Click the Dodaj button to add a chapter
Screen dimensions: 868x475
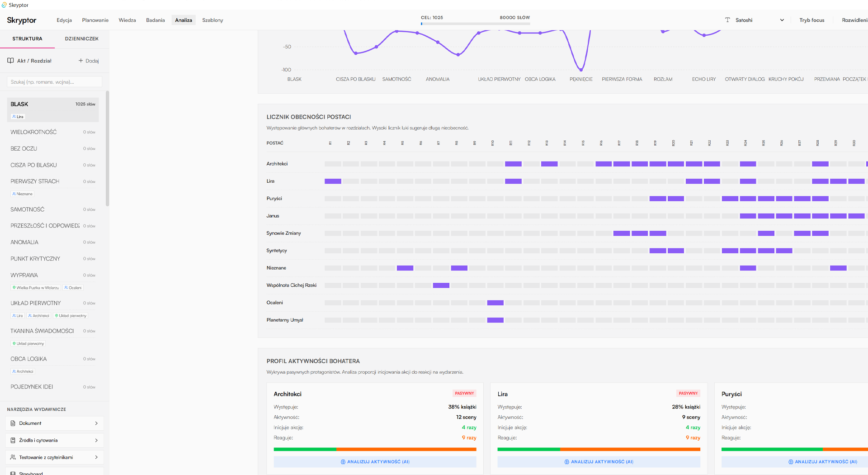[89, 61]
